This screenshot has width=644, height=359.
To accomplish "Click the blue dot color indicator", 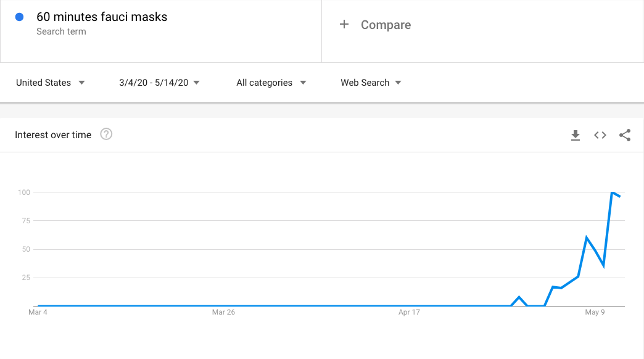I will click(x=19, y=17).
